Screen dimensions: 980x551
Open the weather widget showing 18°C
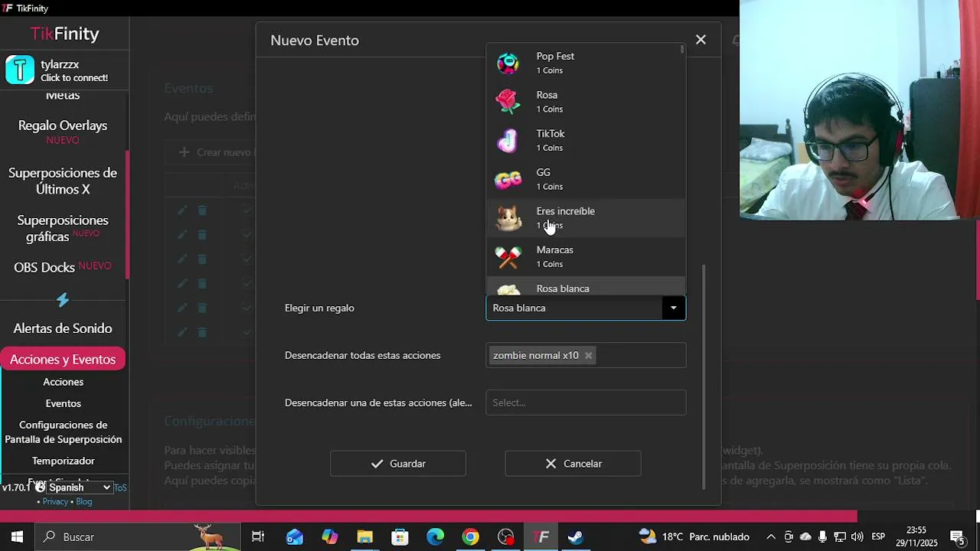click(x=694, y=537)
